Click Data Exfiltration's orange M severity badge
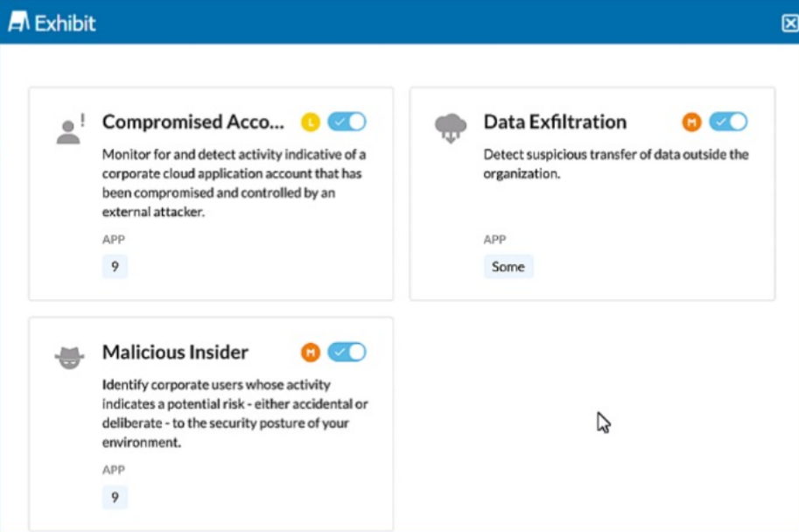This screenshot has height=532, width=799. [x=691, y=122]
